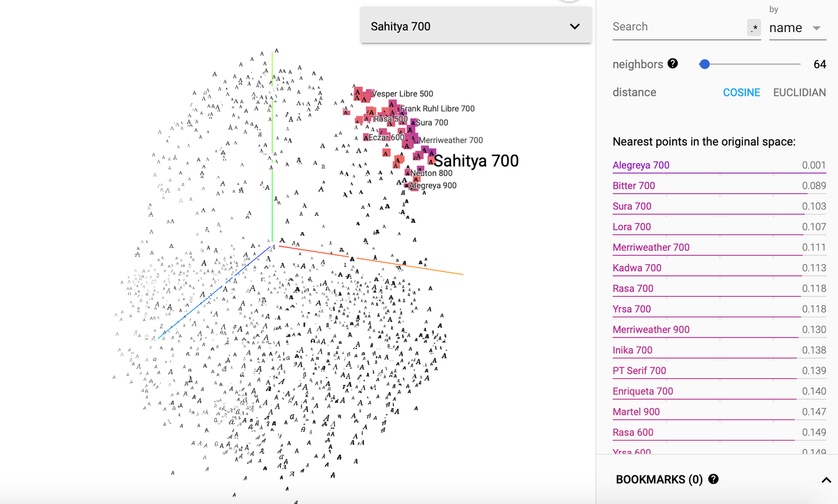838x504 pixels.
Task: Select the Rasa 500 point in plot
Action: 390,119
